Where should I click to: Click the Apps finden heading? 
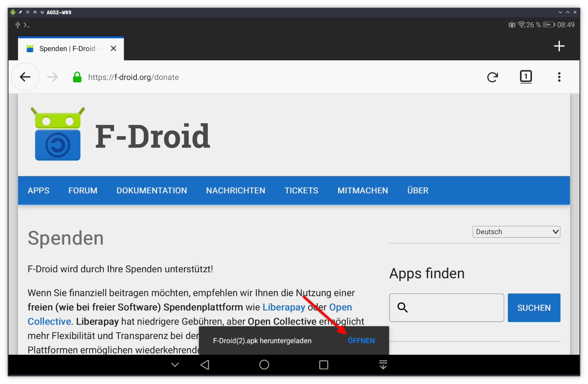(427, 273)
